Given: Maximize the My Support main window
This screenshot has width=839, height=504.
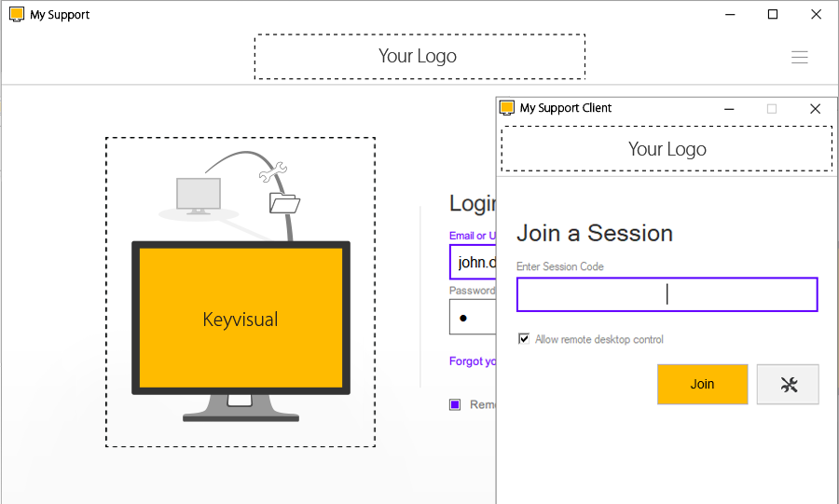Looking at the screenshot, I should [772, 14].
